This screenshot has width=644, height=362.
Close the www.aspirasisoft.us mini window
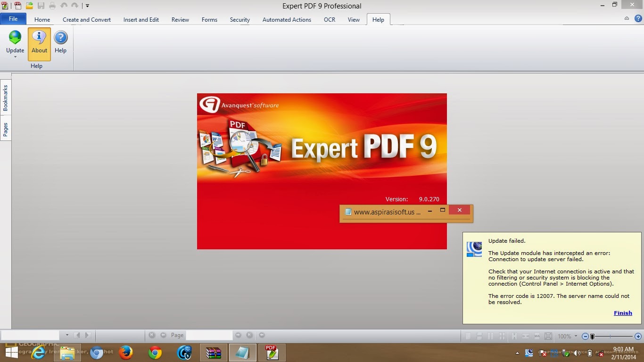point(459,210)
